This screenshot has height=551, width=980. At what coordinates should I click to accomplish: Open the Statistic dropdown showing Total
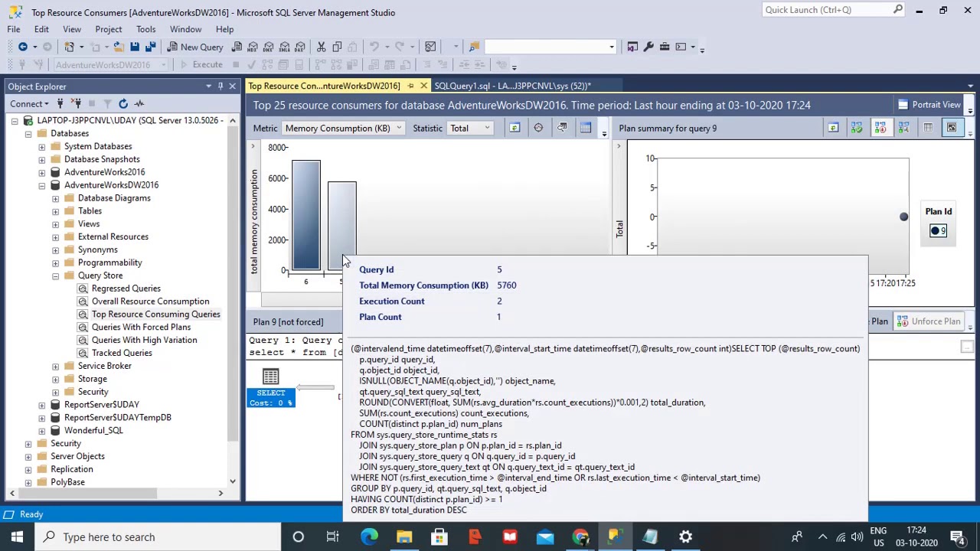click(x=470, y=128)
